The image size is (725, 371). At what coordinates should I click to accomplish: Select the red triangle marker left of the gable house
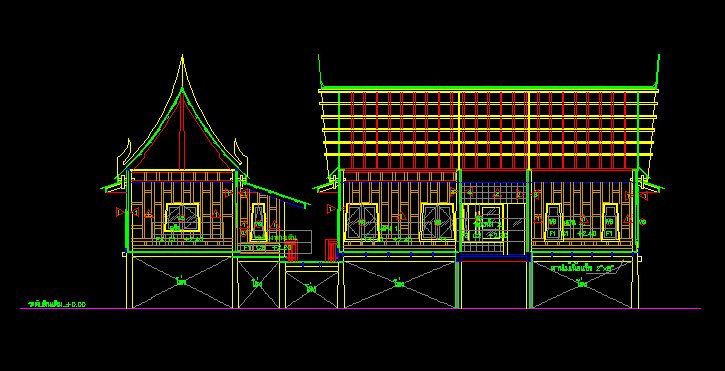tap(120, 213)
